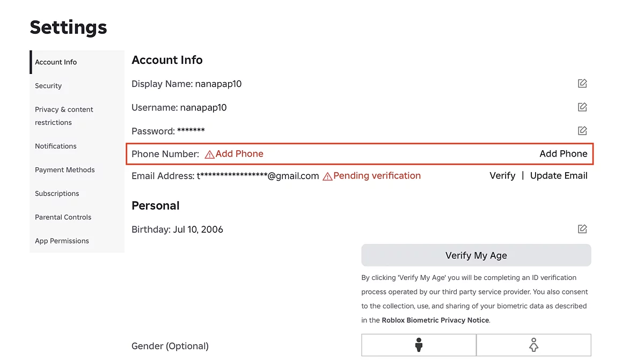644x362 pixels.
Task: Open the password edit pencil icon
Action: pos(582,131)
